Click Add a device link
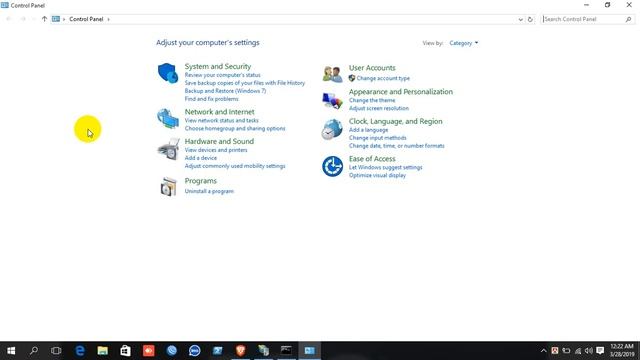This screenshot has width=640, height=360. [201, 158]
